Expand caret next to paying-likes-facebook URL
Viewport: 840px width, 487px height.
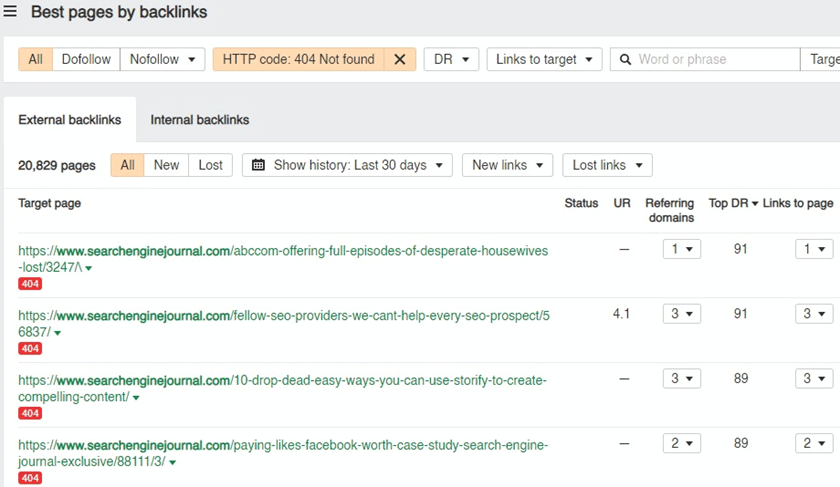pos(172,462)
